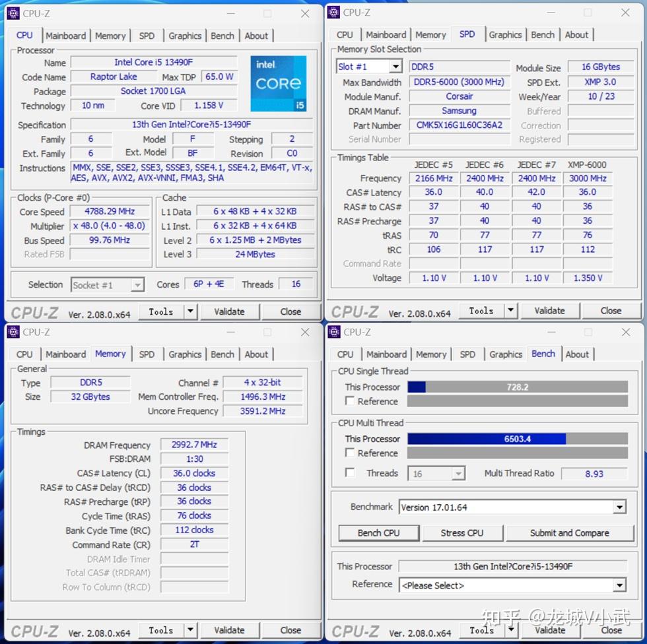Image resolution: width=647 pixels, height=644 pixels.
Task: Click Validate in CPU tab window
Action: pos(230,311)
